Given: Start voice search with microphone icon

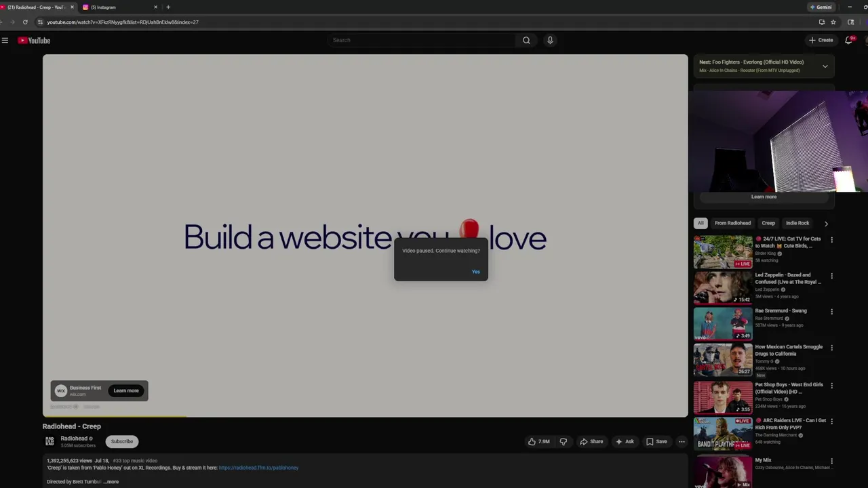Looking at the screenshot, I should pyautogui.click(x=550, y=40).
